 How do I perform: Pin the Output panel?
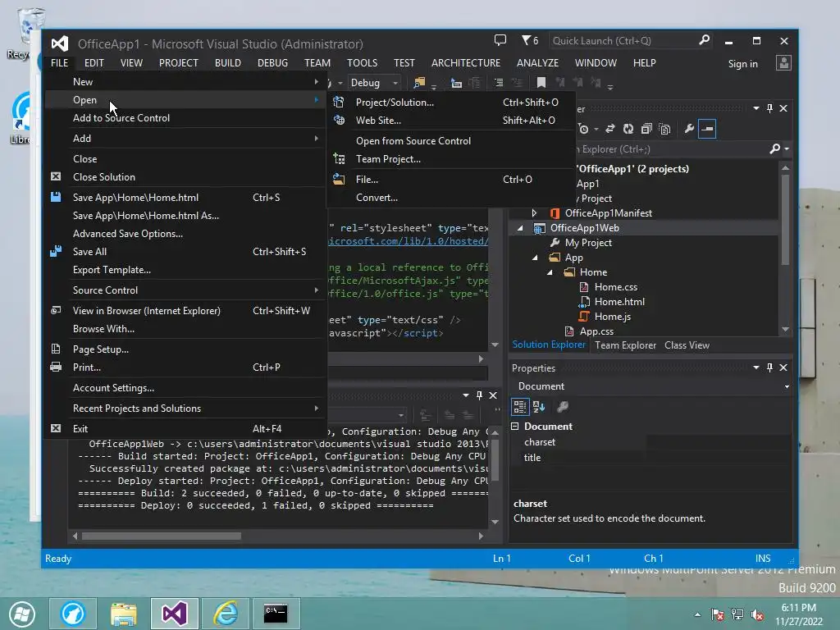[x=479, y=395]
